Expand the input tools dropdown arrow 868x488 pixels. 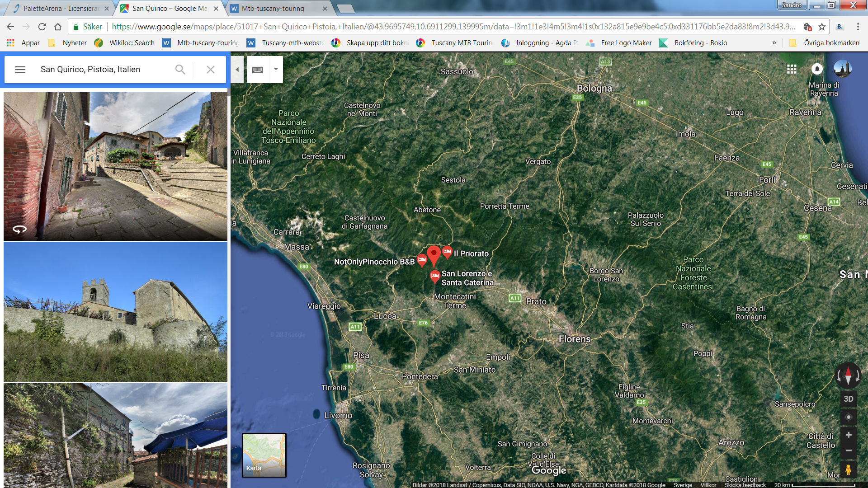276,70
